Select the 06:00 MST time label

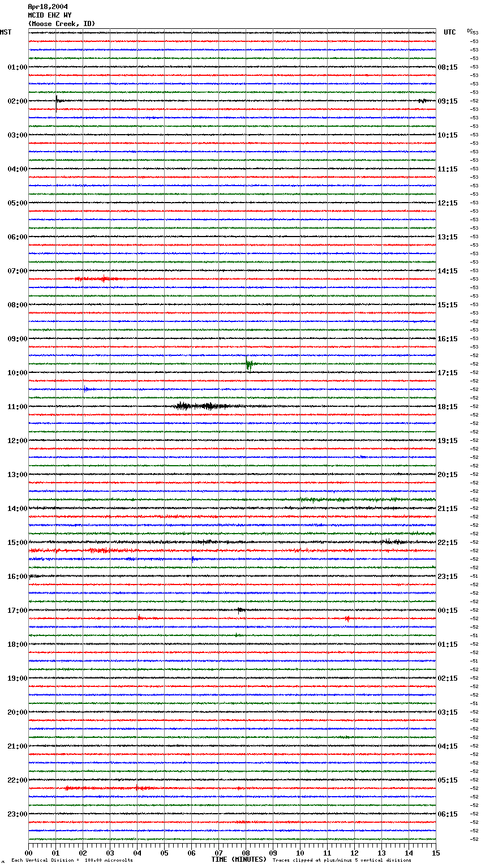[x=18, y=237]
